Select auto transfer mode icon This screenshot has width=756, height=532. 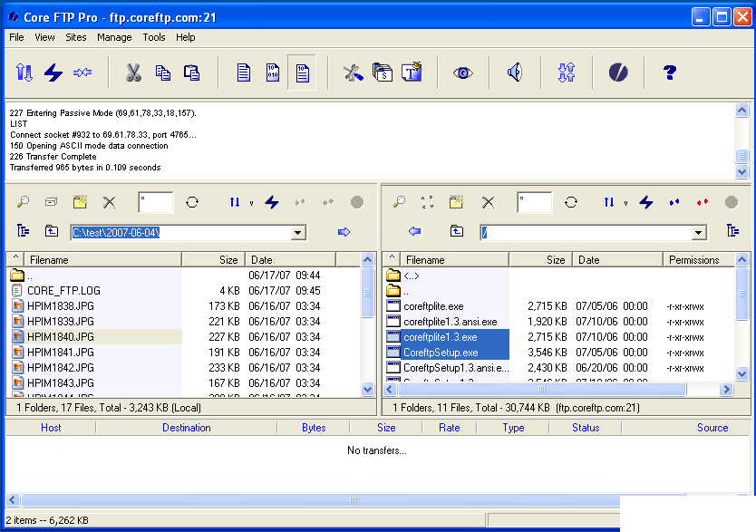[x=302, y=73]
